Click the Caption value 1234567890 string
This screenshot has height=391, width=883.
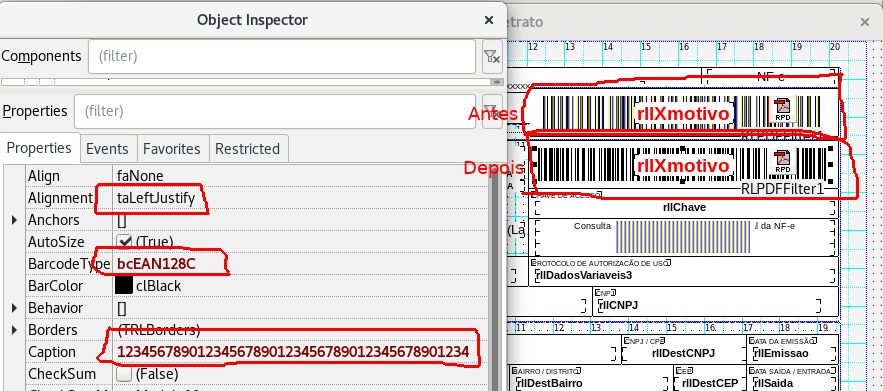pyautogui.click(x=293, y=352)
